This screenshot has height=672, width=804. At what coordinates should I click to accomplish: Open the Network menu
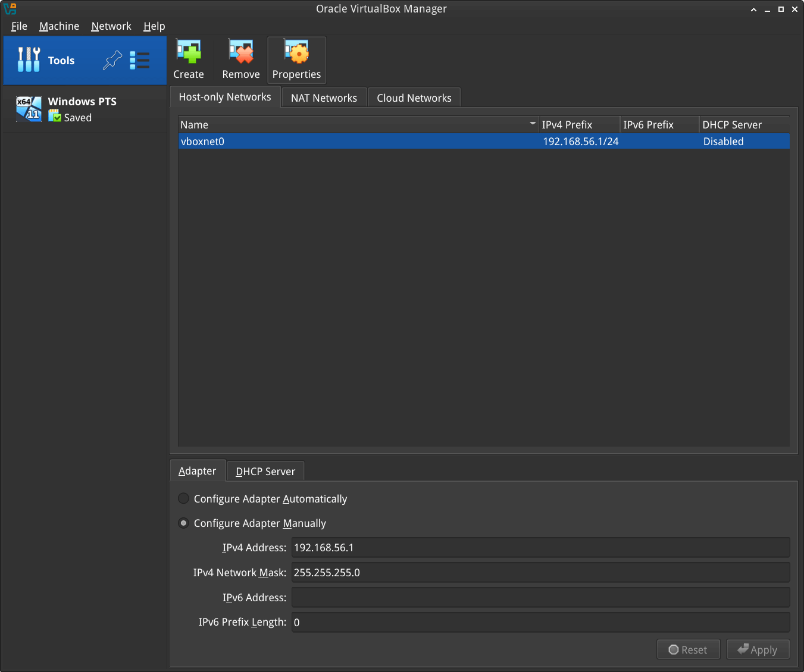click(111, 26)
